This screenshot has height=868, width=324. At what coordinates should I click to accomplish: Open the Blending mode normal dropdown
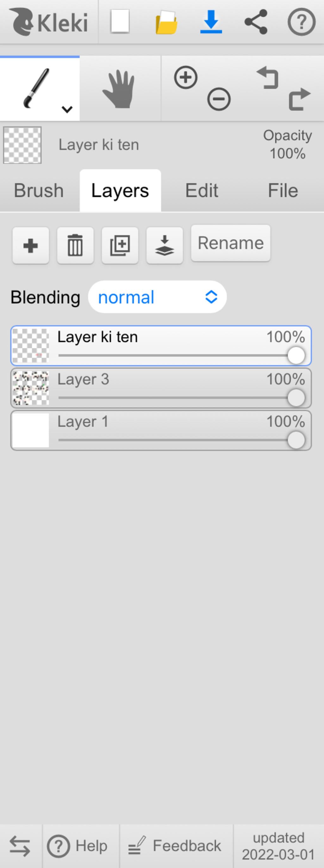pos(157,297)
